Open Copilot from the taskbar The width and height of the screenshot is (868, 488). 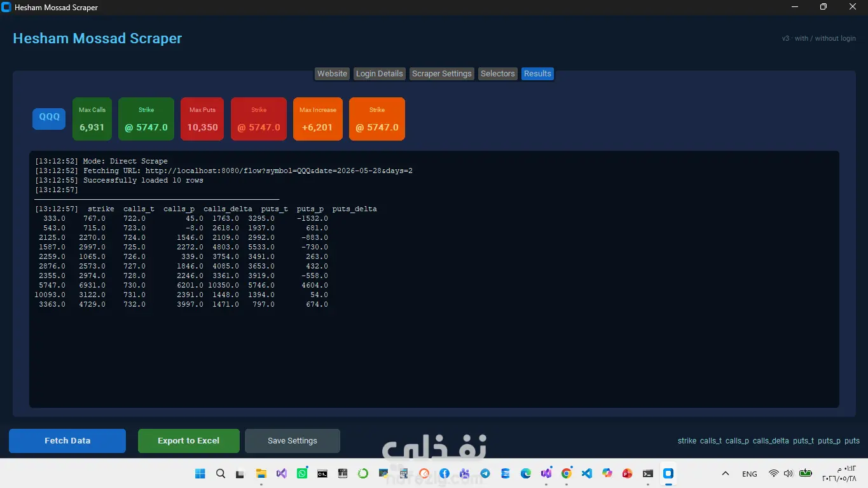[x=607, y=473]
